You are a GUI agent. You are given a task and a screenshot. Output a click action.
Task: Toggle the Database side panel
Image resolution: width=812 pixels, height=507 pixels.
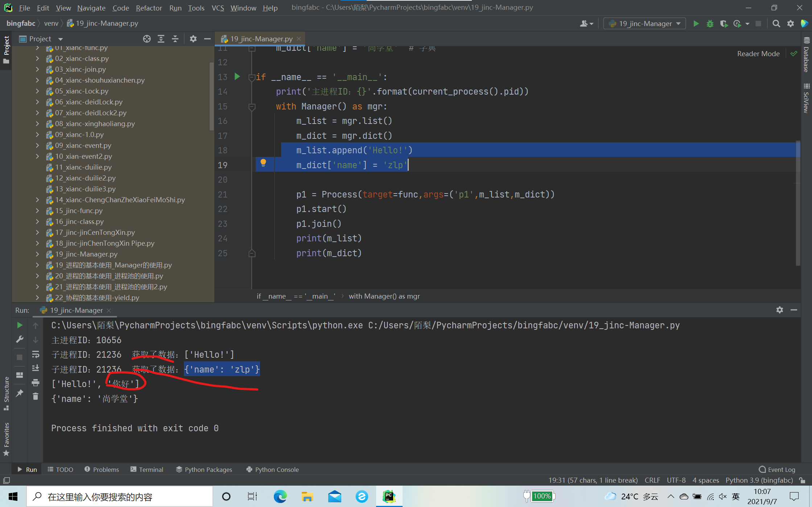tap(807, 55)
